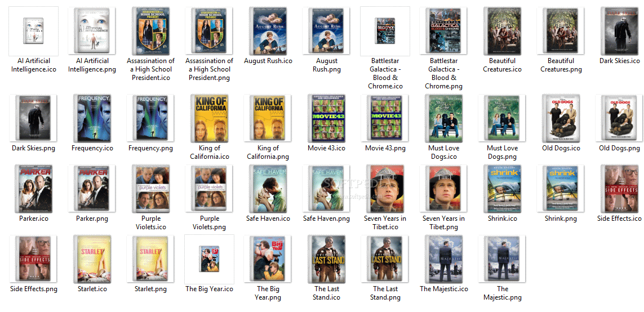This screenshot has height=312, width=644.
Task: Click the 'Starlet.ico' file name label
Action: 92,289
